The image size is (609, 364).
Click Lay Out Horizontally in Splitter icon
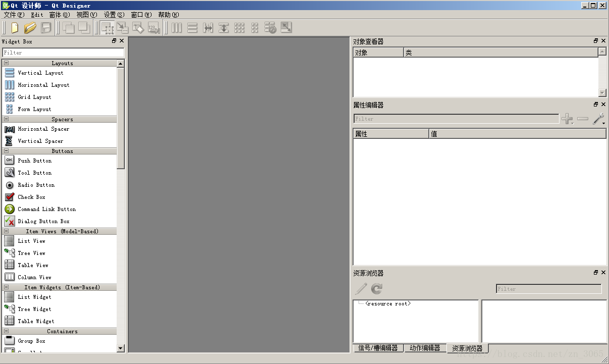tap(208, 28)
